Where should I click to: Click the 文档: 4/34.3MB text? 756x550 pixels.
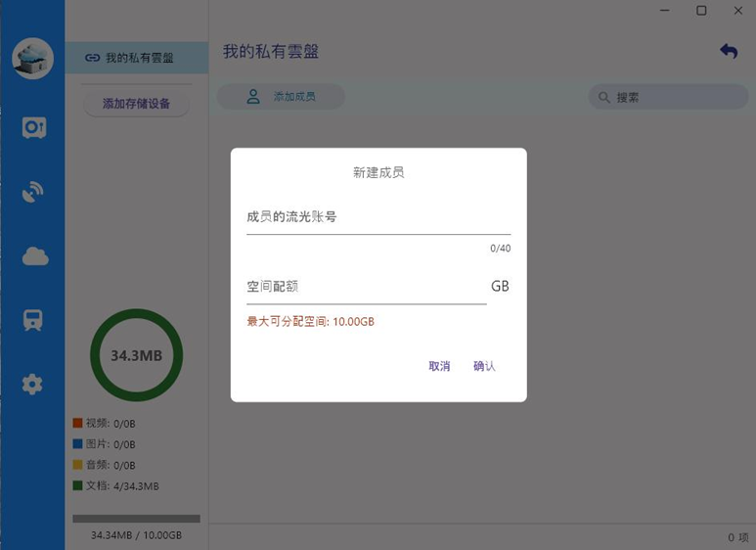[122, 485]
